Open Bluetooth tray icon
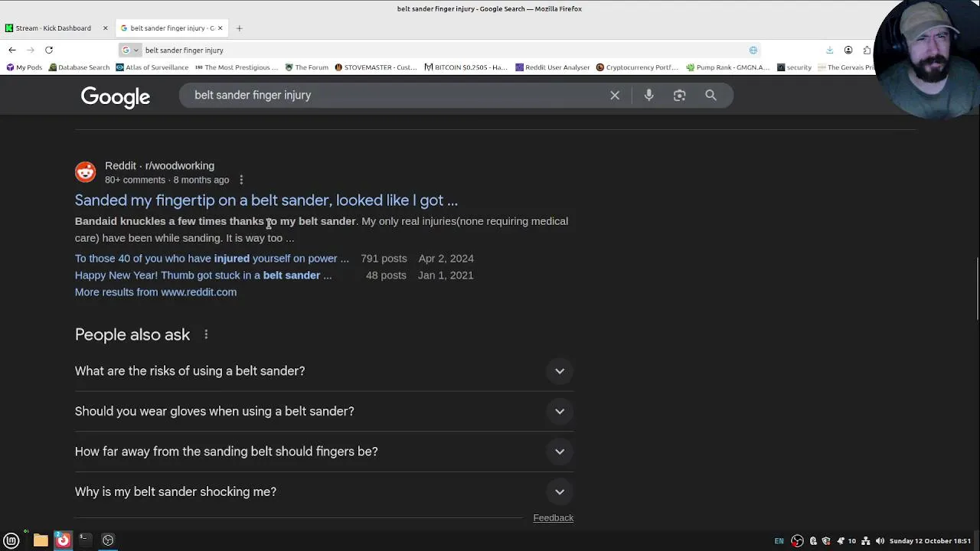 pyautogui.click(x=813, y=541)
